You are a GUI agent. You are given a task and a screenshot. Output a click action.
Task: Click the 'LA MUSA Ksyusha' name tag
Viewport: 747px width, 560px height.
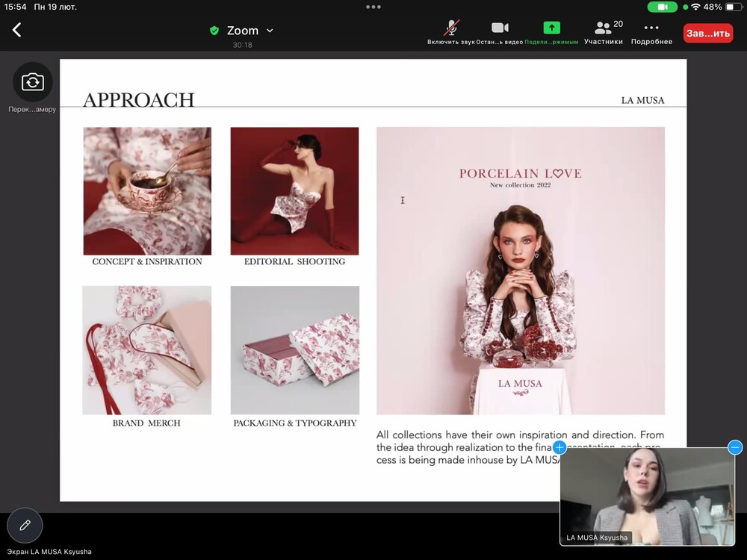(x=597, y=538)
